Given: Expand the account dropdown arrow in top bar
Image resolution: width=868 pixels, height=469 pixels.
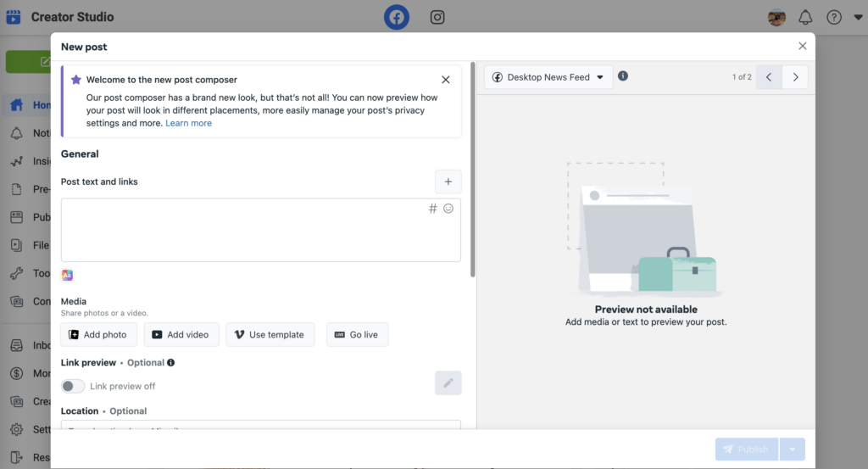Looking at the screenshot, I should (x=858, y=17).
